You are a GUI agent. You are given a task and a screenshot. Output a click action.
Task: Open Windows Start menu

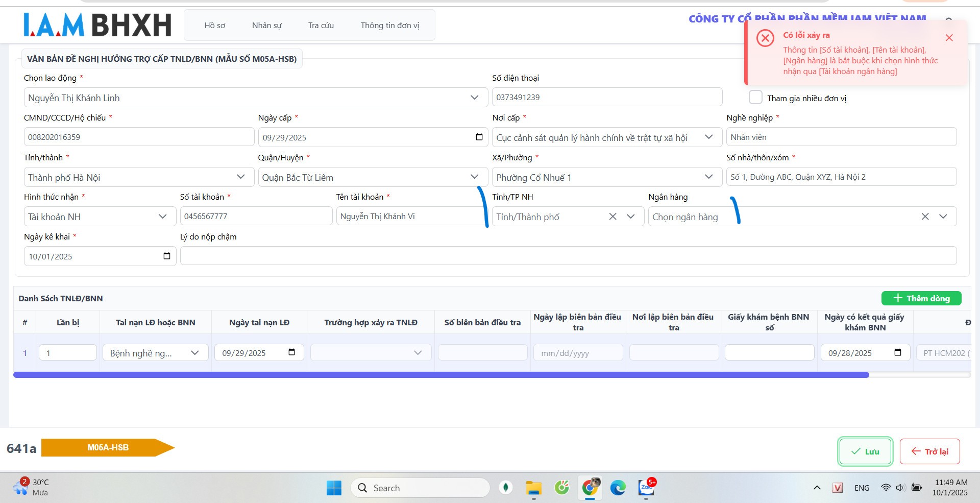tap(334, 488)
